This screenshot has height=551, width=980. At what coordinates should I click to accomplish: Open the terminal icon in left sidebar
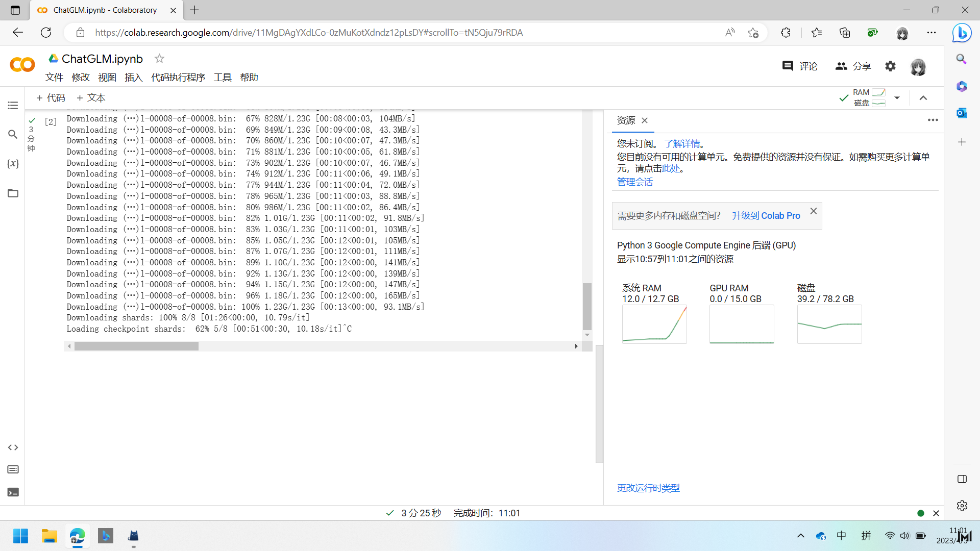tap(13, 492)
